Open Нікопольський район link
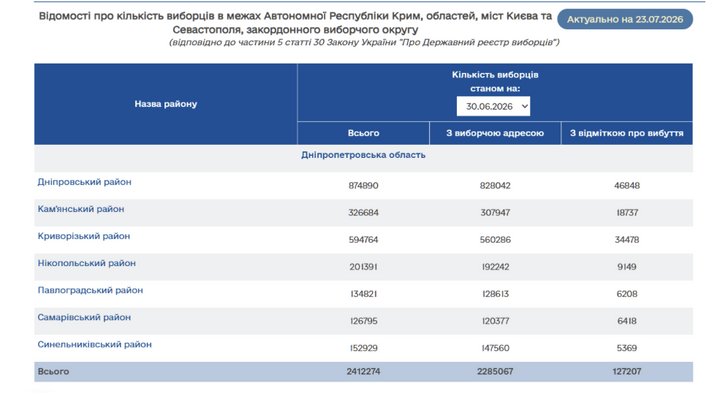Image resolution: width=720 pixels, height=394 pixels. (x=87, y=263)
